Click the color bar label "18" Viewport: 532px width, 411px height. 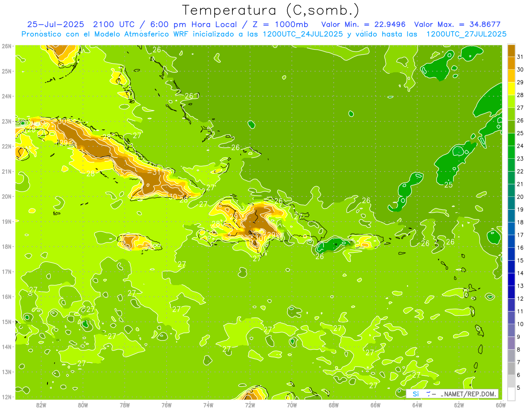(x=520, y=223)
